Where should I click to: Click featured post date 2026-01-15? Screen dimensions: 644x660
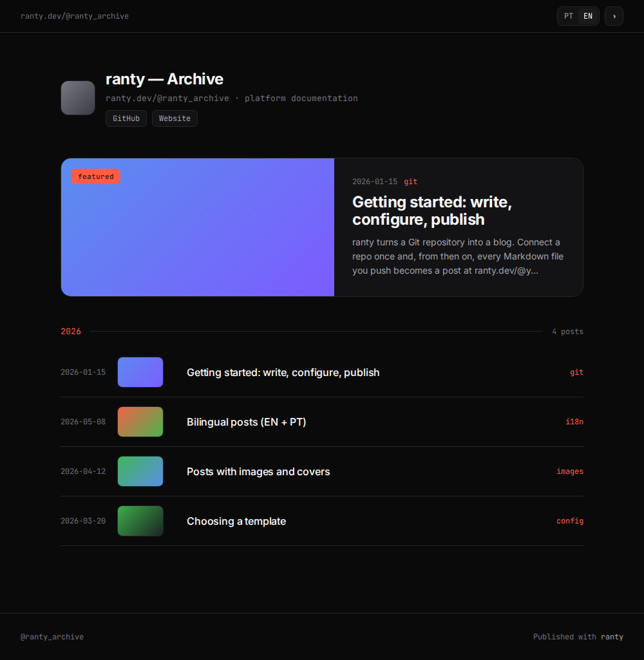coord(375,182)
